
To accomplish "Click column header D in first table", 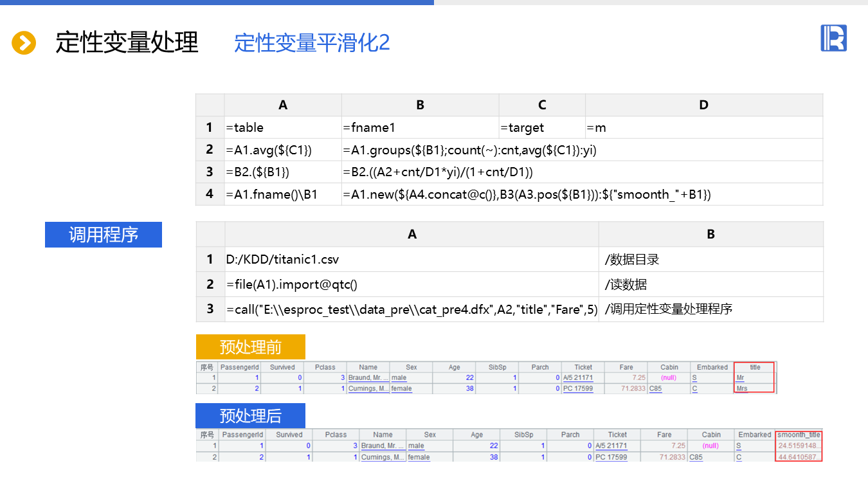I will point(703,105).
